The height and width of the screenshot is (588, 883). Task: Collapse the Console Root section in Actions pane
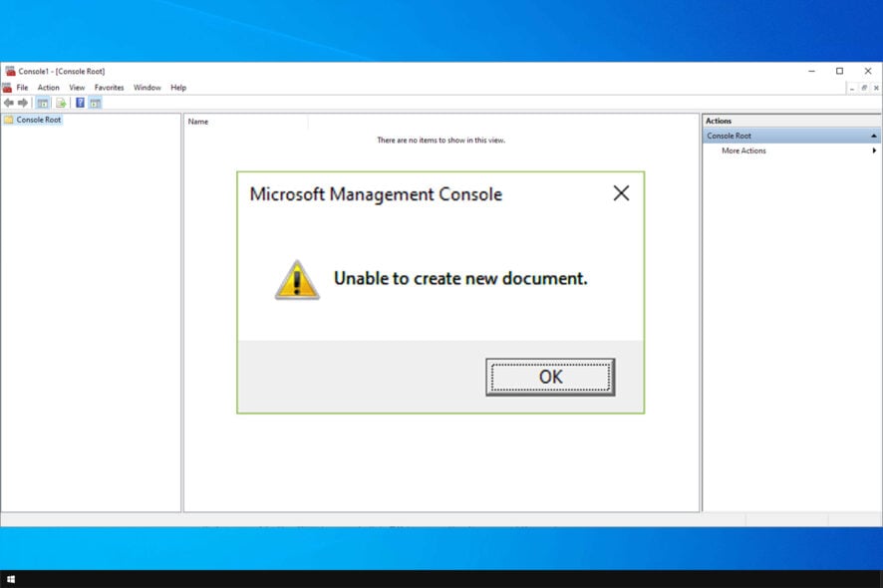pyautogui.click(x=873, y=136)
